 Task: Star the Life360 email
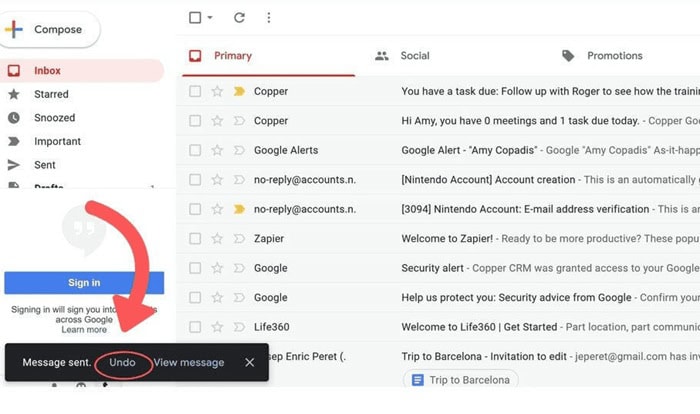point(217,327)
